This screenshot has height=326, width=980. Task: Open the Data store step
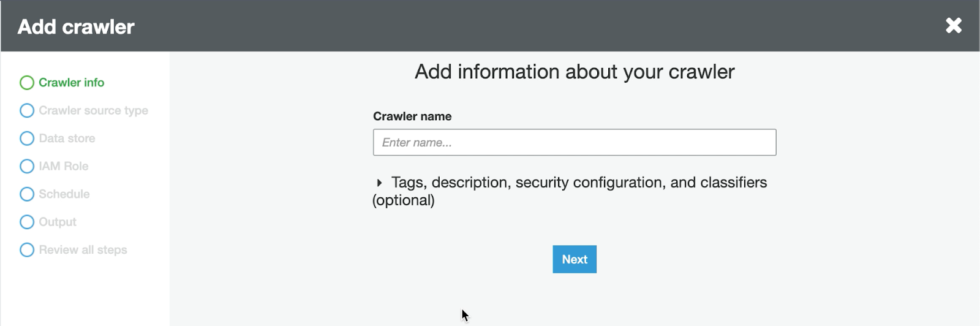pyautogui.click(x=67, y=138)
